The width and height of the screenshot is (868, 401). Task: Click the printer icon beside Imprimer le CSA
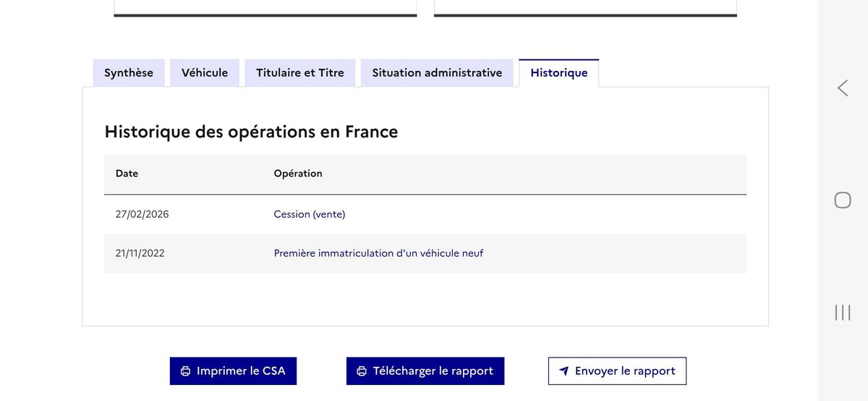[185, 371]
